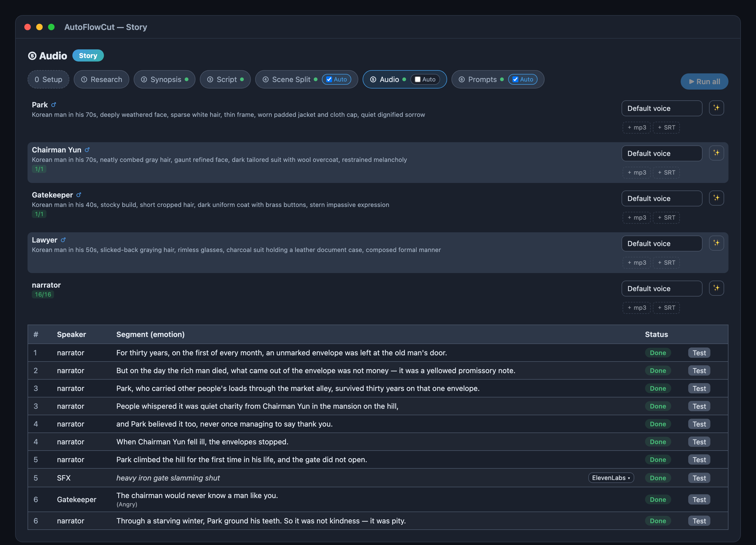Select the 'heavy iron gate slamming shut' text

tap(168, 478)
